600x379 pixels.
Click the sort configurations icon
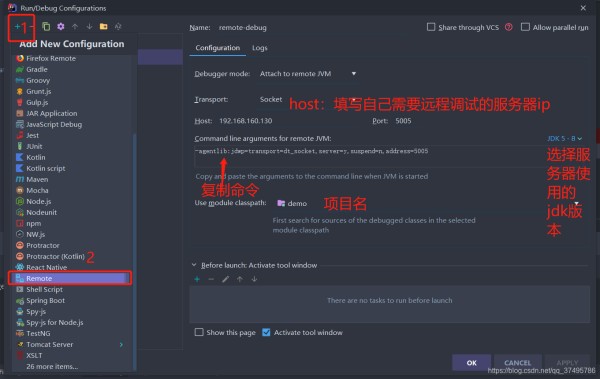(118, 26)
